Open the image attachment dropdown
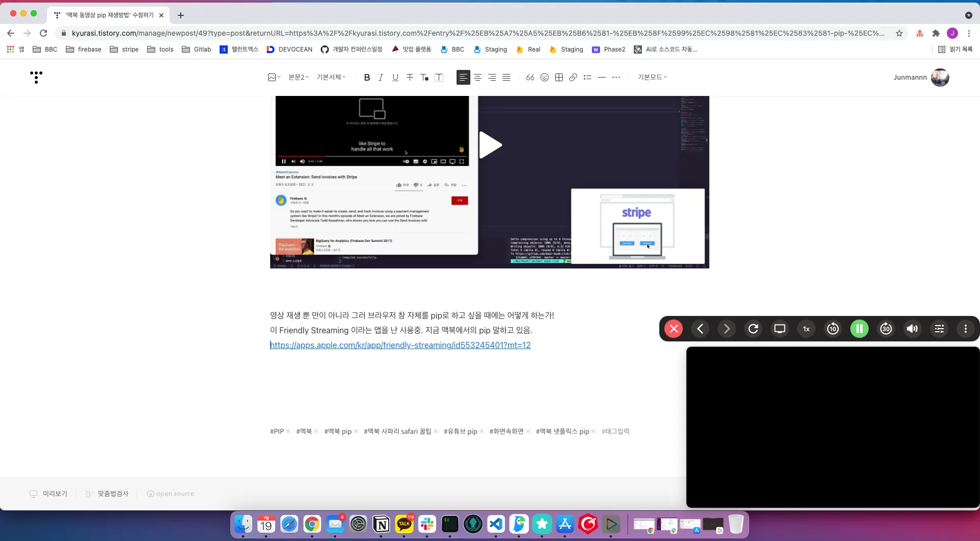This screenshot has height=541, width=980. [274, 78]
